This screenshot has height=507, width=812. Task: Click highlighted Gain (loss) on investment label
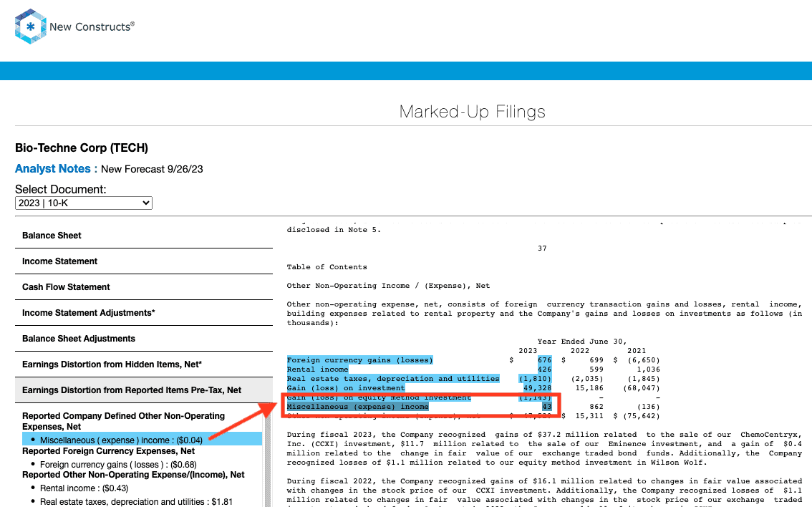pyautogui.click(x=346, y=388)
